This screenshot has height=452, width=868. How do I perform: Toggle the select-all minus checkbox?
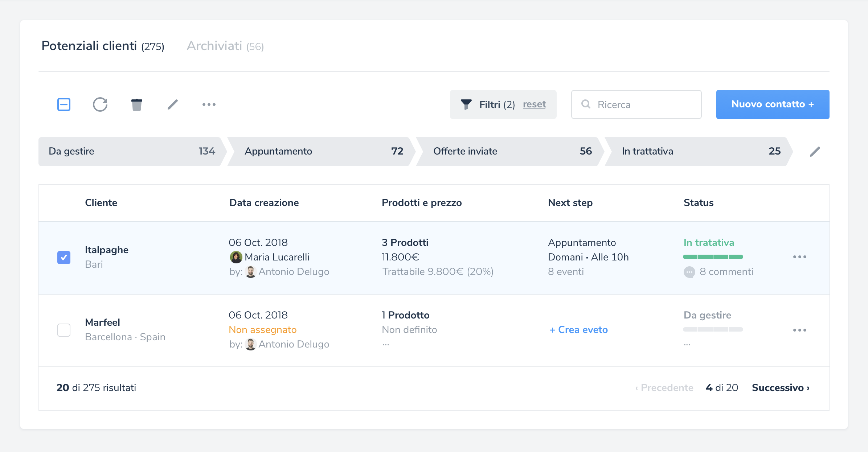point(64,104)
